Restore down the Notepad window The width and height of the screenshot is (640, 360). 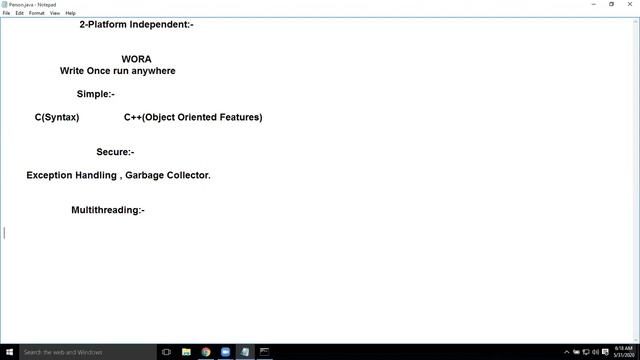[x=611, y=4]
